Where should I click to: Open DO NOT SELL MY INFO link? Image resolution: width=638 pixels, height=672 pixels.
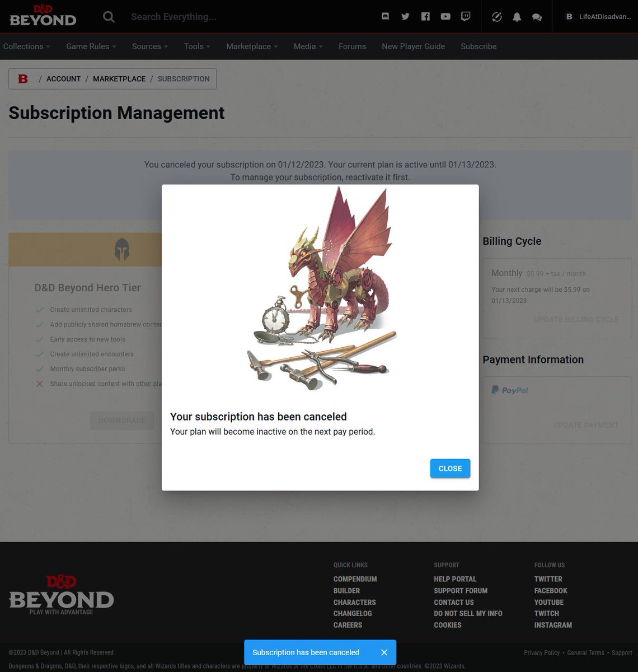pos(468,614)
